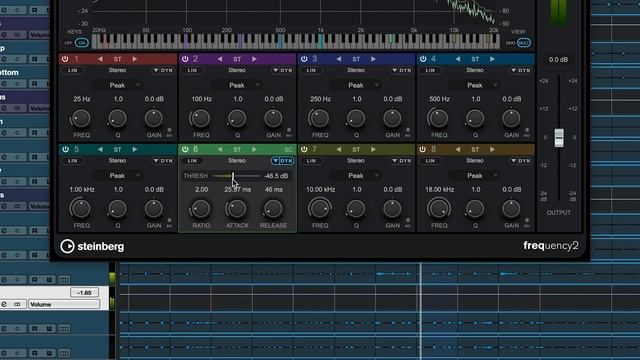Image resolution: width=640 pixels, height=360 pixels.
Task: Click the output 0.0 dB value field
Action: pyautogui.click(x=558, y=60)
